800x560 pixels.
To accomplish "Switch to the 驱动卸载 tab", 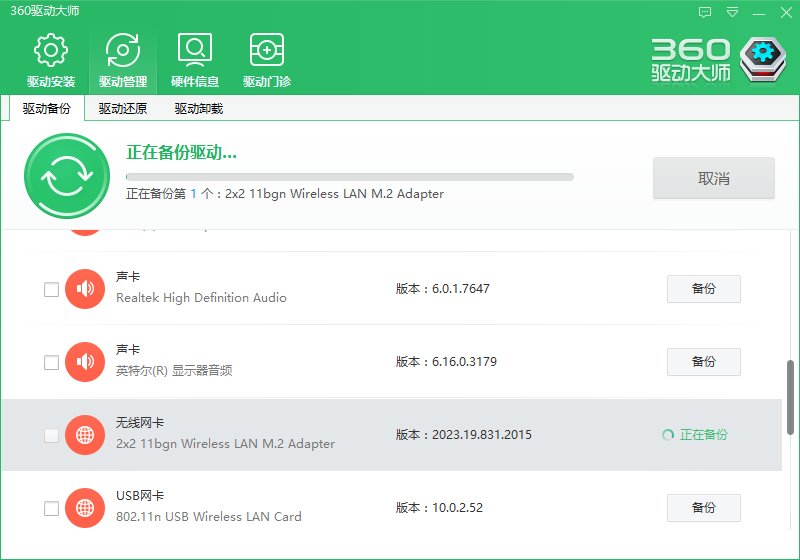I will 199,109.
